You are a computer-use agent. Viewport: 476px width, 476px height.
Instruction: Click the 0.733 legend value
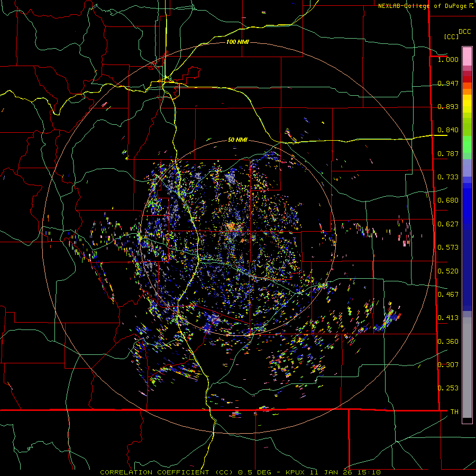coord(448,177)
